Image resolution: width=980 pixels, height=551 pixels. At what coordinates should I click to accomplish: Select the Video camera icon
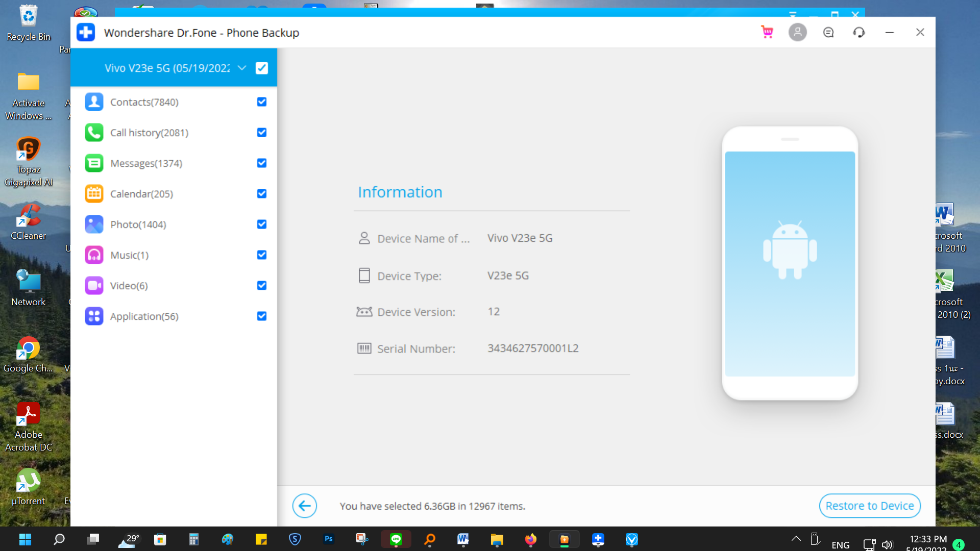point(94,286)
